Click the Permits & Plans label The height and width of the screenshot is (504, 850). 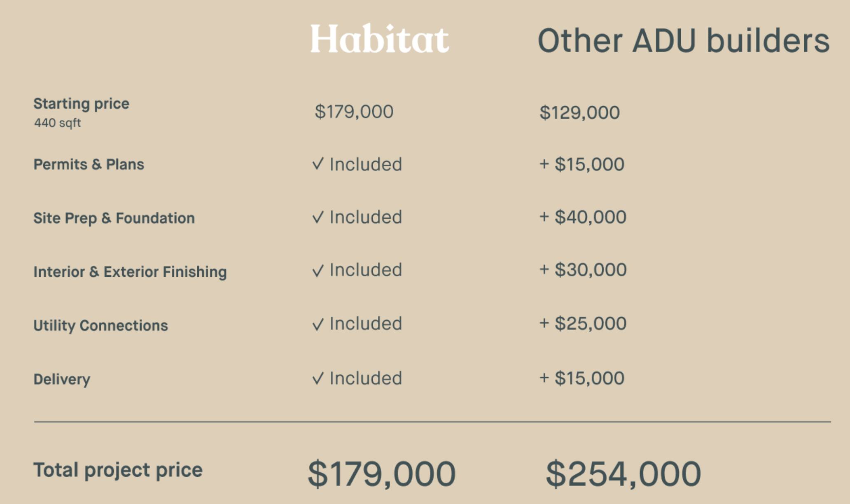coord(89,164)
